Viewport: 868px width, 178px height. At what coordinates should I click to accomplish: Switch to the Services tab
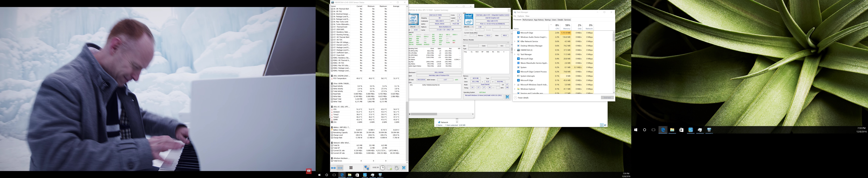(567, 20)
